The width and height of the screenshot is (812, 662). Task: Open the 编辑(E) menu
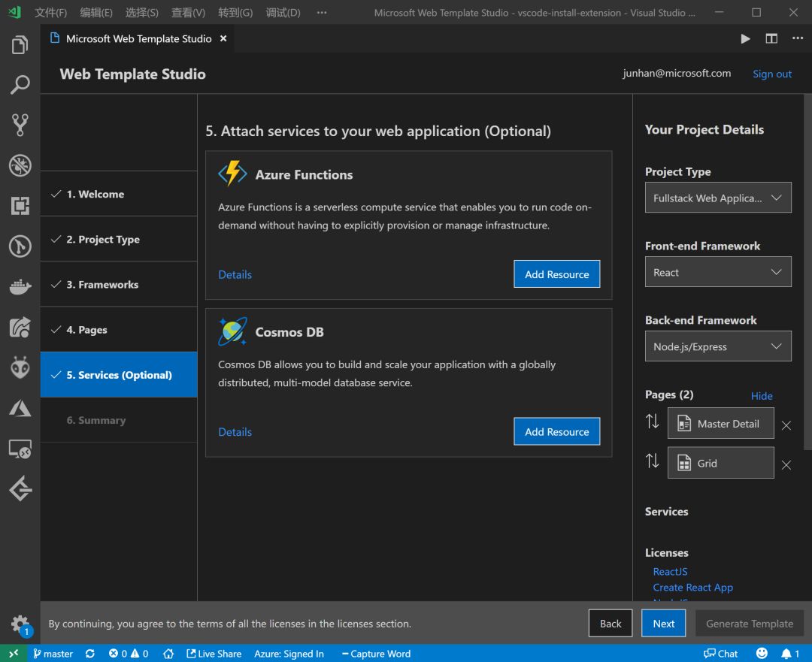(x=96, y=13)
